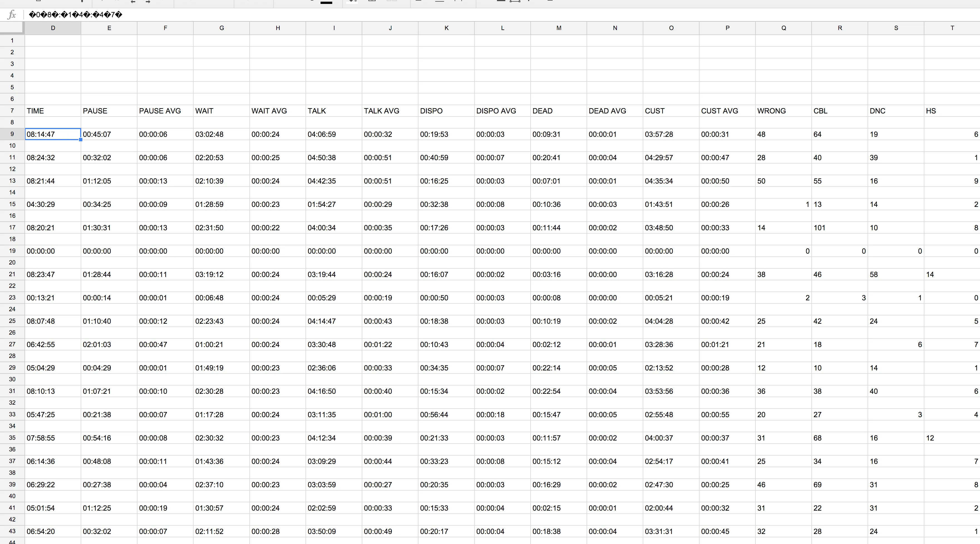Select column K header
Screen dimensions: 980x544
(446, 28)
